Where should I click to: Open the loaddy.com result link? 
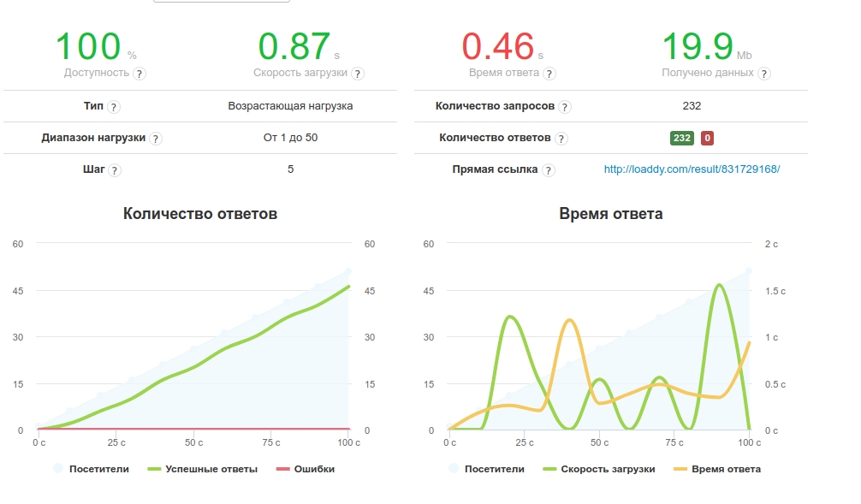692,169
